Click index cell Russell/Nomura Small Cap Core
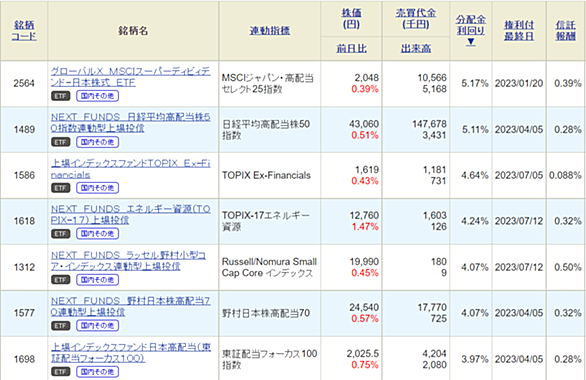Image resolution: width=586 pixels, height=380 pixels. 269,267
